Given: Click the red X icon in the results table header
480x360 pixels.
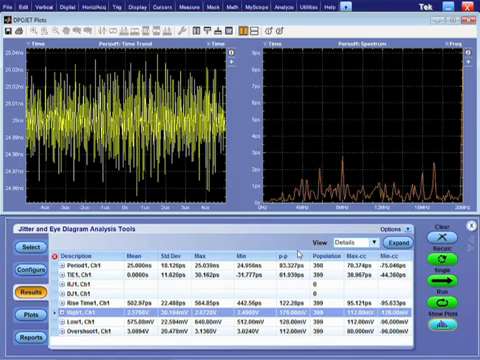Looking at the screenshot, I should (x=55, y=256).
